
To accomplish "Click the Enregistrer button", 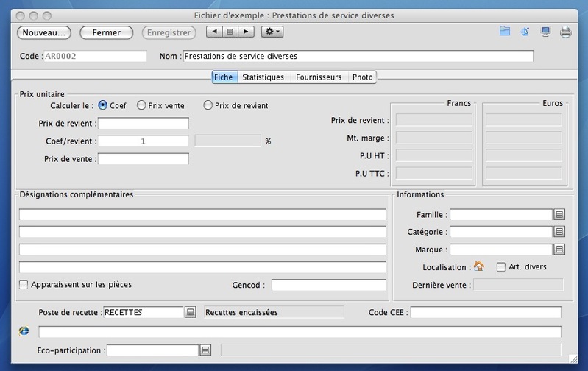I will (169, 32).
